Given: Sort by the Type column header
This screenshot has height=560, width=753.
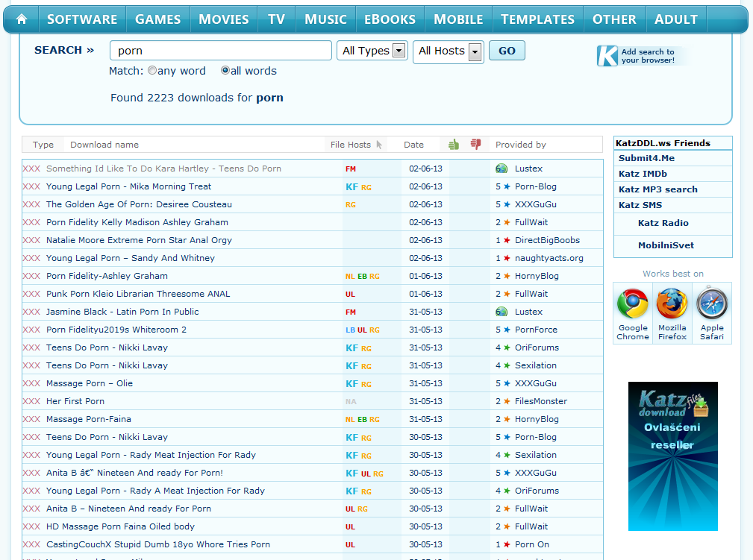Looking at the screenshot, I should coord(43,145).
